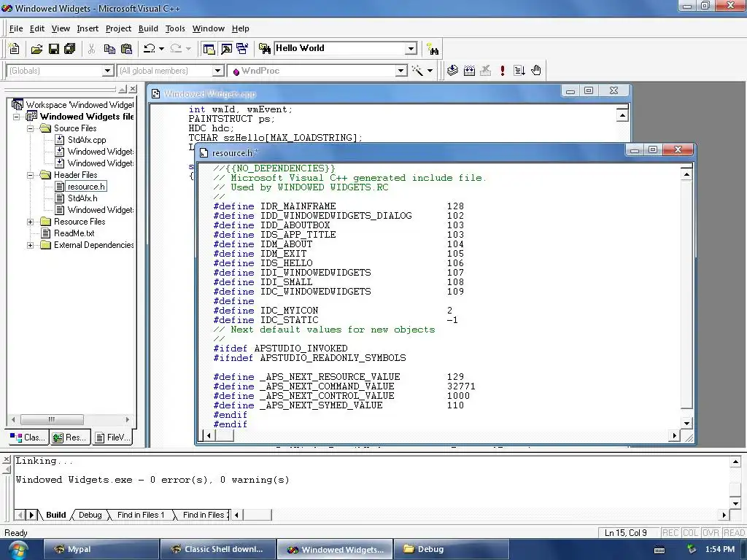Open the Tools menu
Screen dimensions: 747x560
[x=175, y=28]
